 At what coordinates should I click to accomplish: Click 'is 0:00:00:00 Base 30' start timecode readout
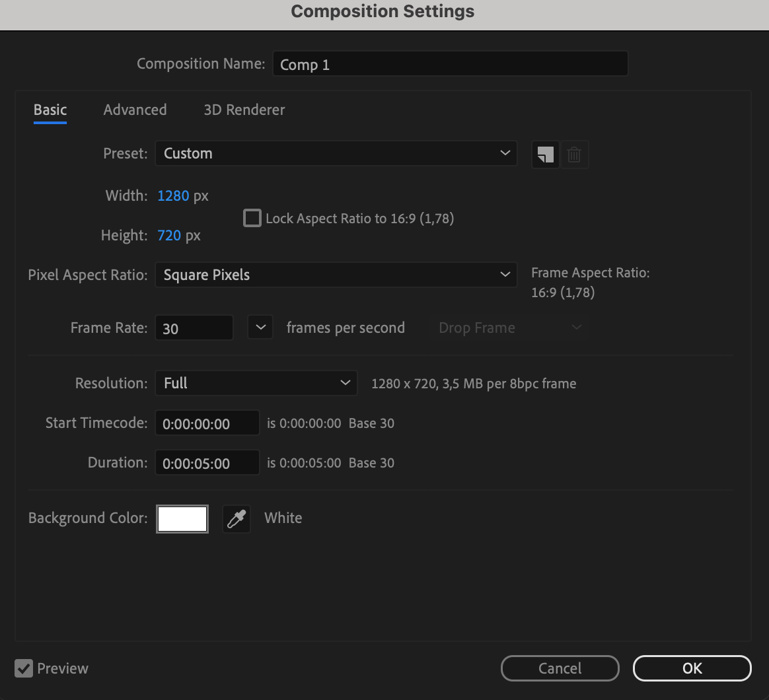click(330, 423)
